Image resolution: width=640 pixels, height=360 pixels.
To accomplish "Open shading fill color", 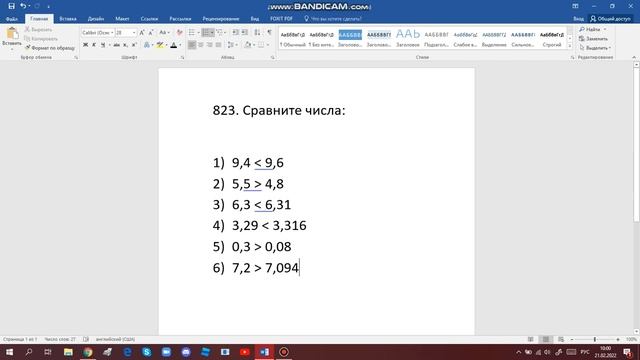I will [x=248, y=45].
